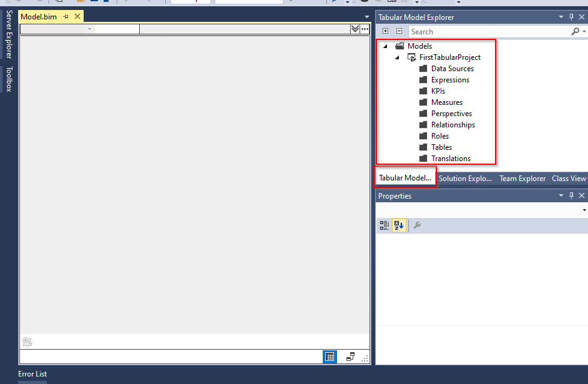Open the Error List panel
Screen dimensions: 588x384
[32, 374]
